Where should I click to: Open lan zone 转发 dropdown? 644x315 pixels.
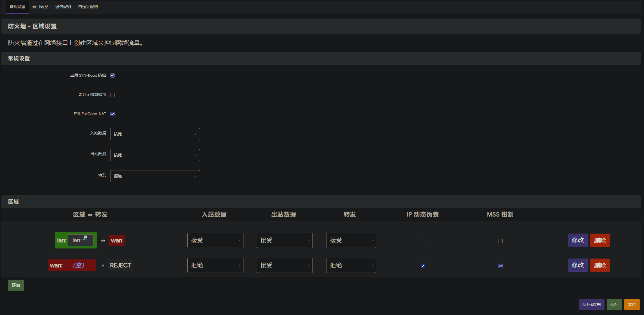point(351,240)
